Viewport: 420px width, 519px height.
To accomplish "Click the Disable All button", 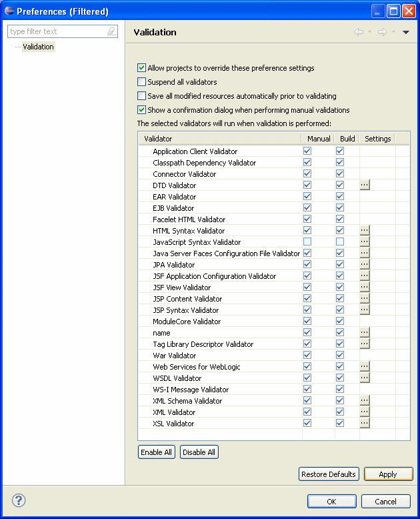I will 199,452.
